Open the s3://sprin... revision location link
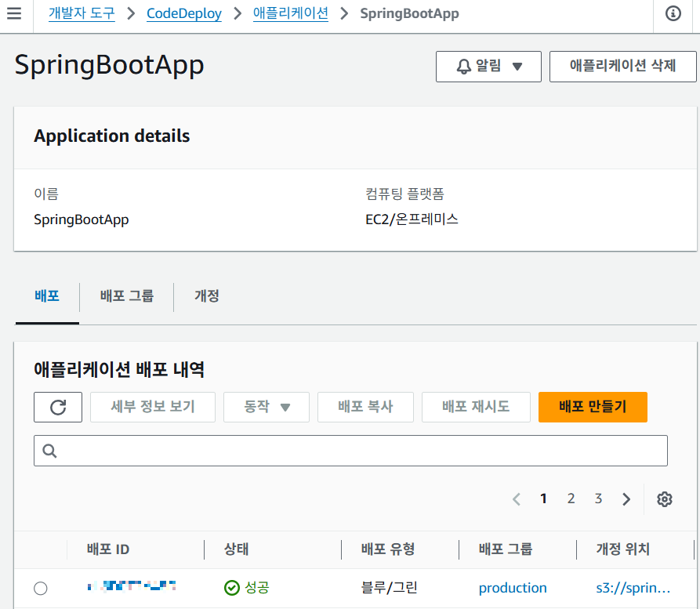 click(x=633, y=588)
